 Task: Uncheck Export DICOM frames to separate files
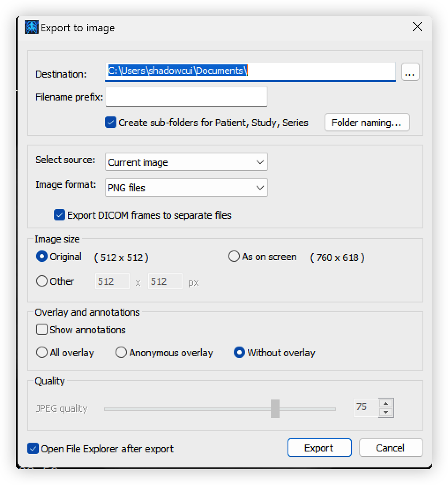pyautogui.click(x=59, y=215)
